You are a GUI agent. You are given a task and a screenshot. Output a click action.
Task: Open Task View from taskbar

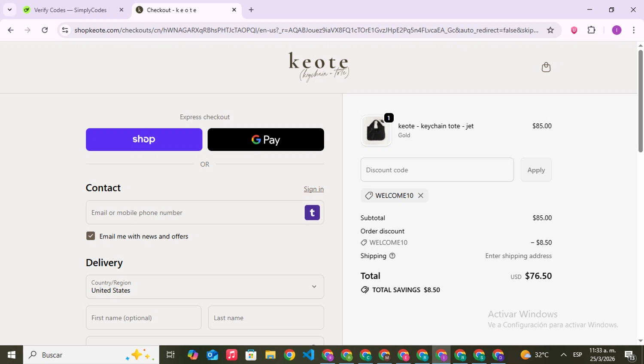point(170,355)
